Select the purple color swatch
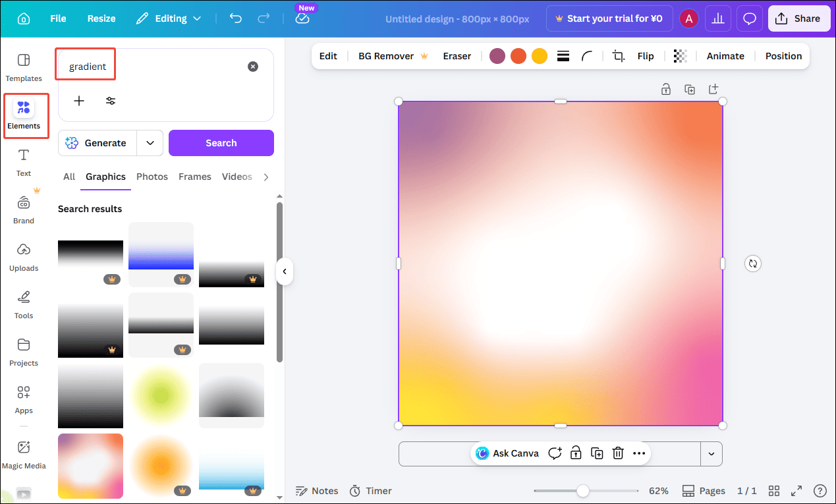 (497, 56)
